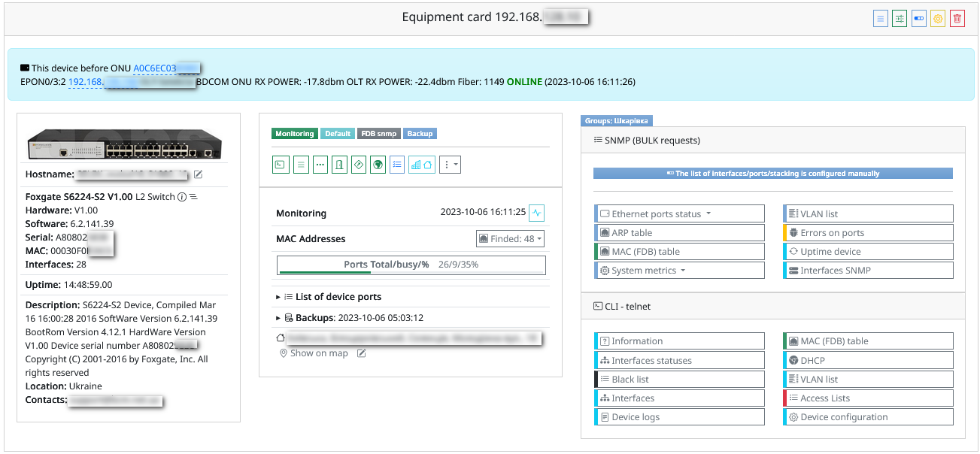Click the switch device image thumbnail
Screen dimensions: 980x454
click(125, 143)
